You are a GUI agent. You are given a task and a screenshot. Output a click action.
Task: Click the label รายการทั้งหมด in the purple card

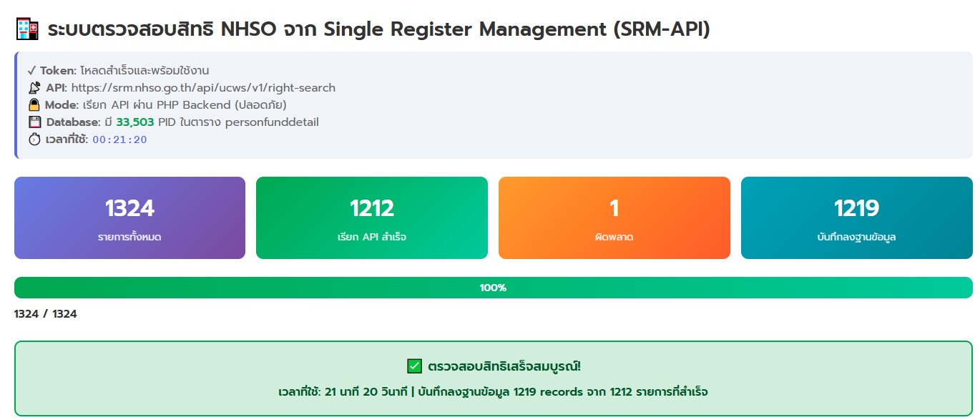click(129, 237)
